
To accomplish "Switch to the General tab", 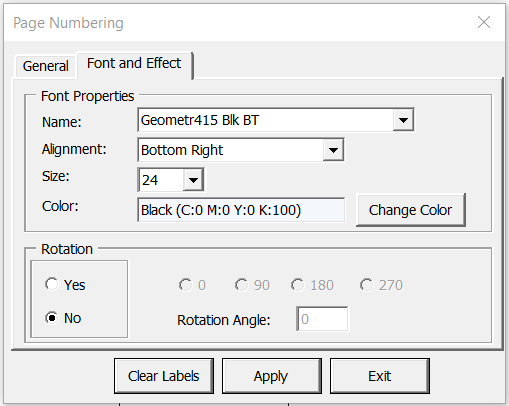I will coord(46,66).
